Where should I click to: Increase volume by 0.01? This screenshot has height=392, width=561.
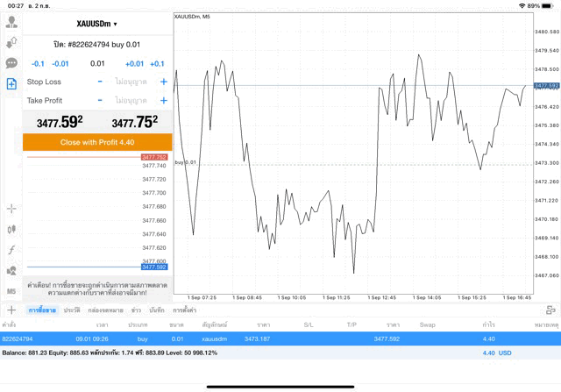coord(134,64)
